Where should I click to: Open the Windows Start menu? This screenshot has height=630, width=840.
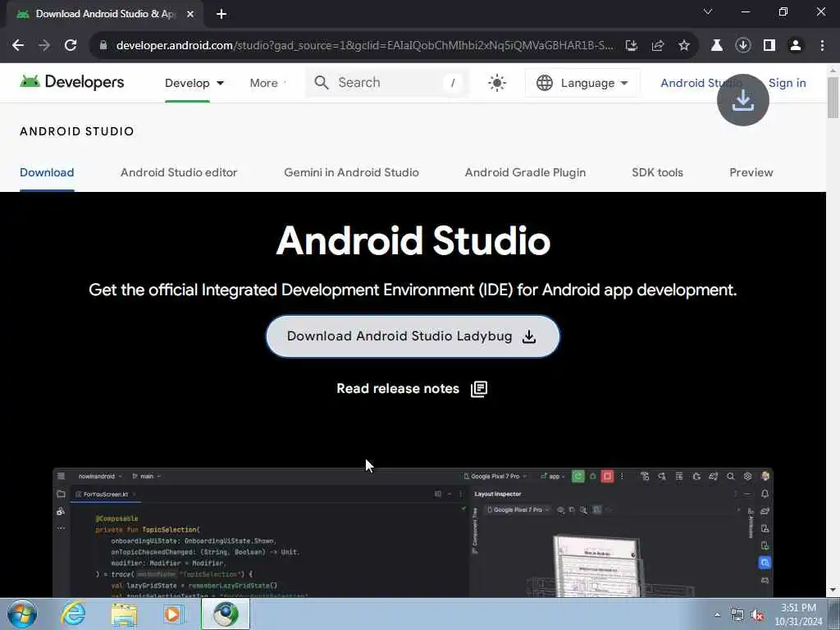point(22,614)
